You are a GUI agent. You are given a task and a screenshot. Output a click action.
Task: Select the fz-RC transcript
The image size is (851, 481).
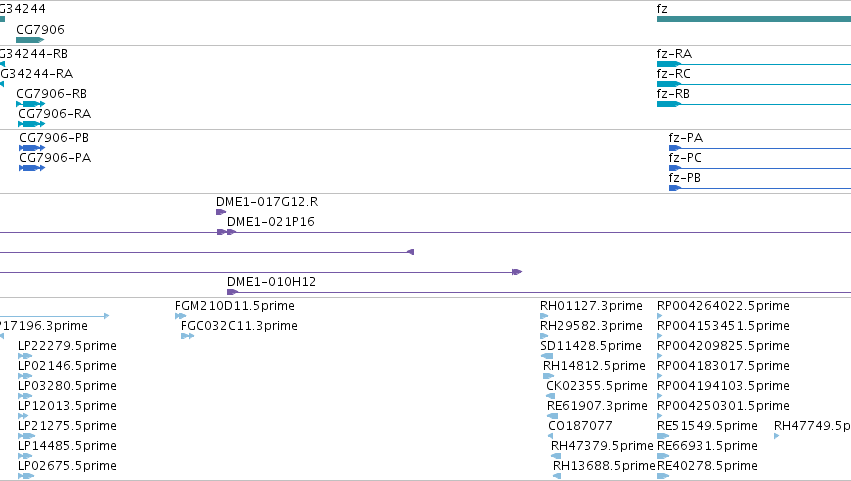click(x=754, y=84)
